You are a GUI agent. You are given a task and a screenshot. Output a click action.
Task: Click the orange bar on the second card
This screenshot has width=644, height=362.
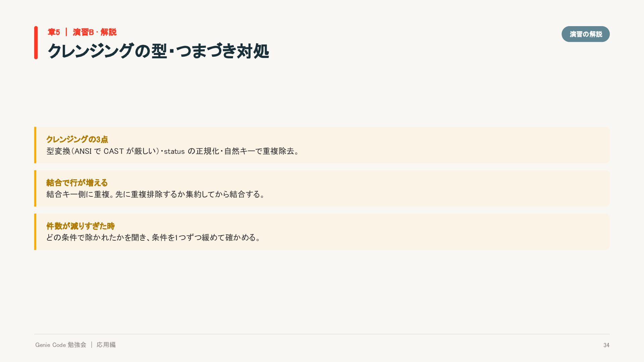point(35,188)
